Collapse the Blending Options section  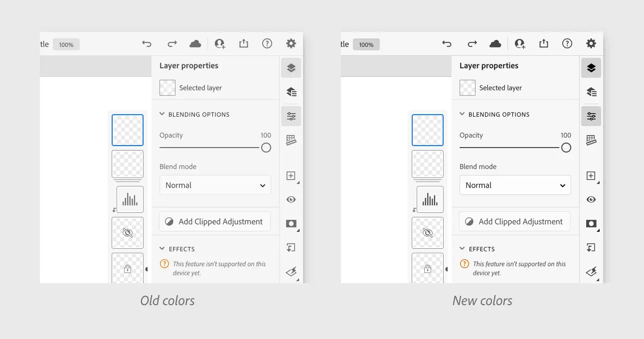tap(161, 114)
